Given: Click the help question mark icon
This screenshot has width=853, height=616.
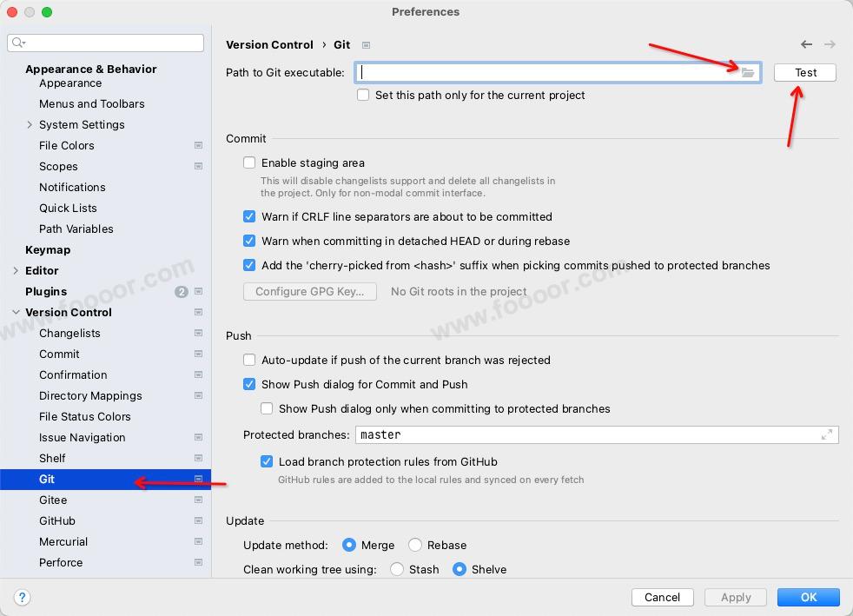Looking at the screenshot, I should pos(23,597).
